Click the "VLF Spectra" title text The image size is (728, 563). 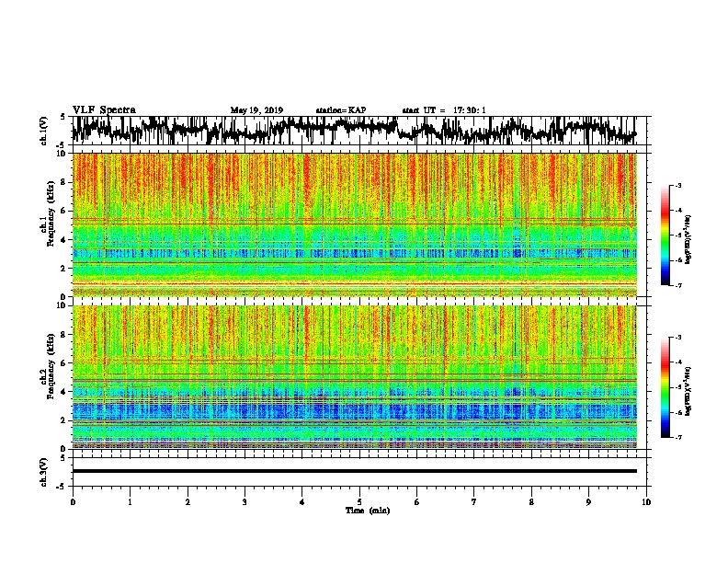(x=104, y=109)
